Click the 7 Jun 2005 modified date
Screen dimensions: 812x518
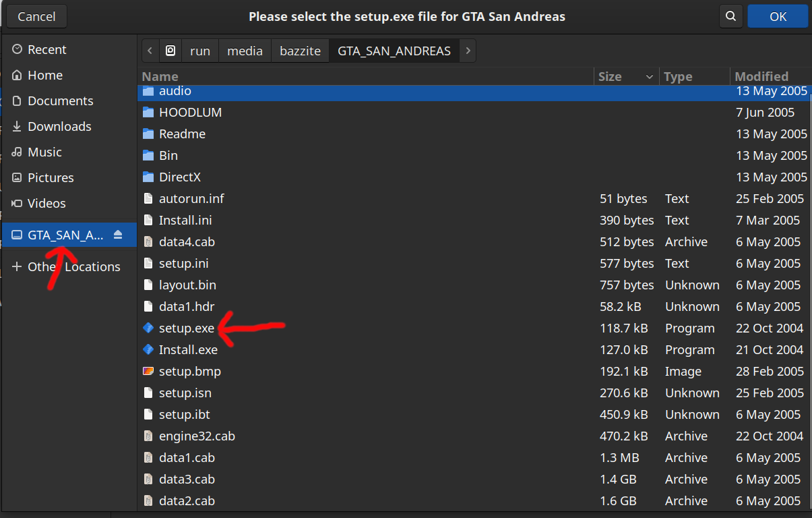pos(766,112)
